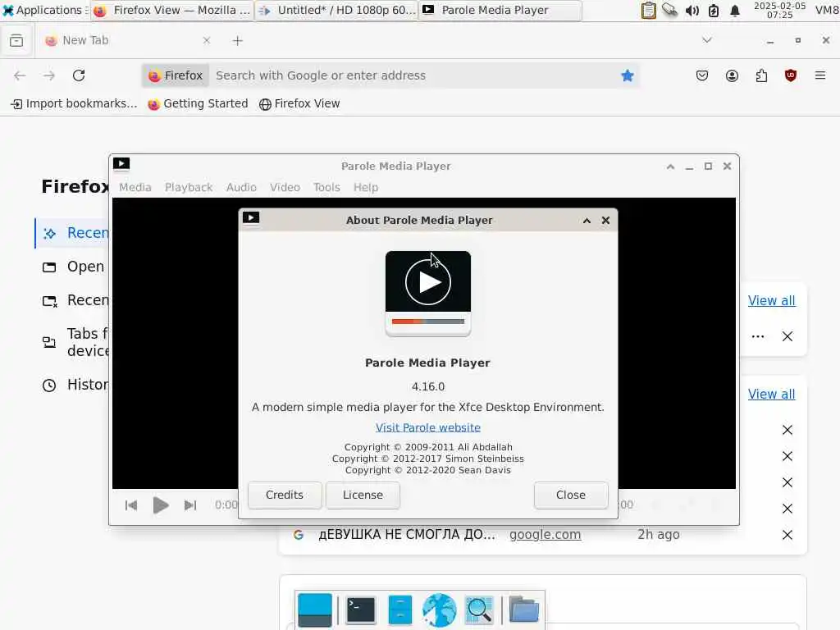Open Media menu in Parole
The height and width of the screenshot is (630, 840).
135,188
